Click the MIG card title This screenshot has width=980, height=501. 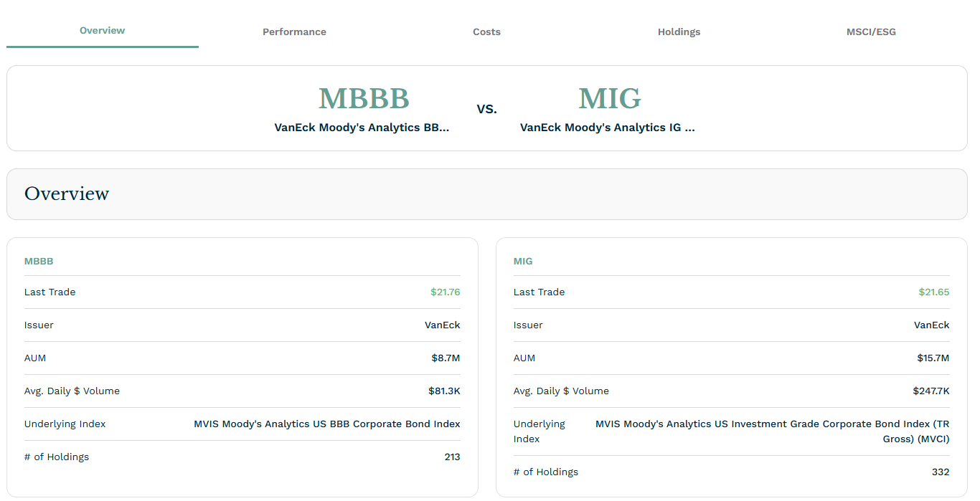pyautogui.click(x=523, y=262)
